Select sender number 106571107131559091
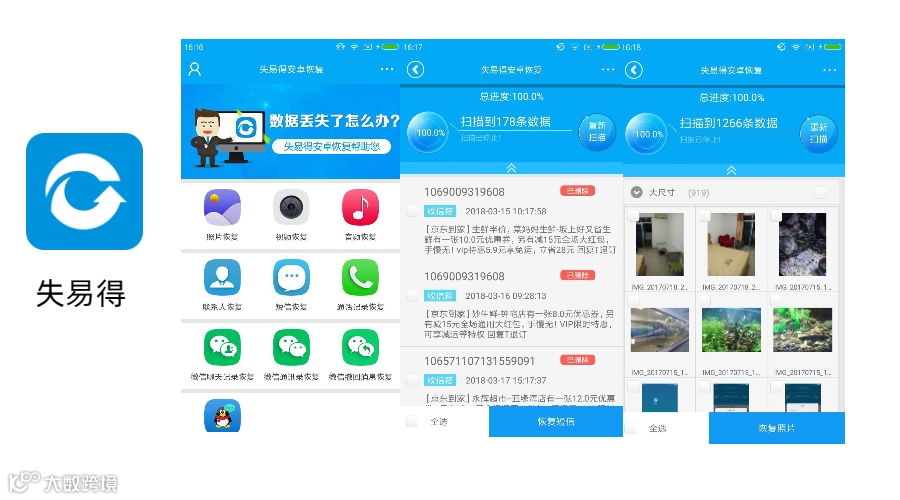This screenshot has width=900, height=500. (479, 361)
